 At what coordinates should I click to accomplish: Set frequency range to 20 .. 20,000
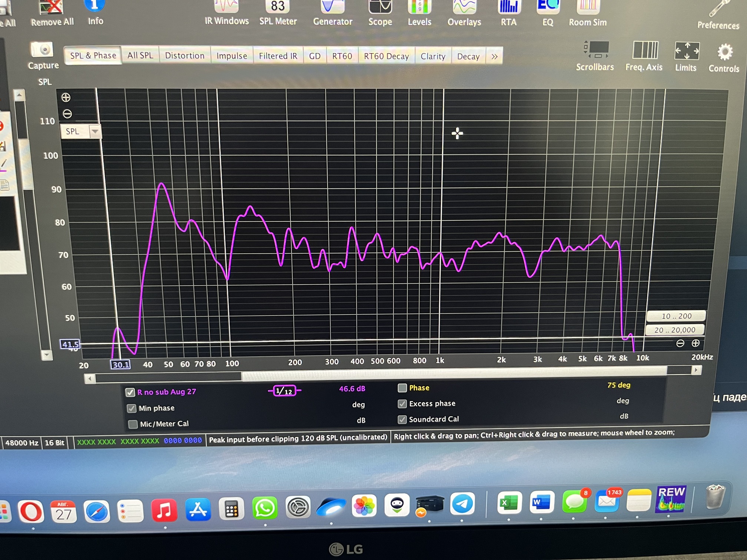tap(674, 330)
